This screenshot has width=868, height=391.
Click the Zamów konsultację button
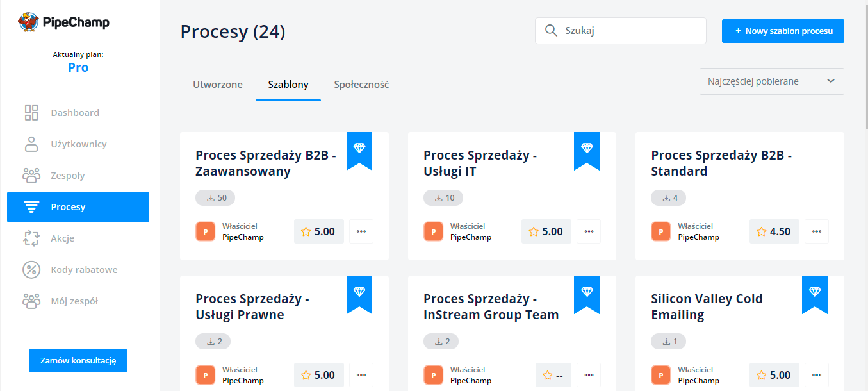pos(78,360)
